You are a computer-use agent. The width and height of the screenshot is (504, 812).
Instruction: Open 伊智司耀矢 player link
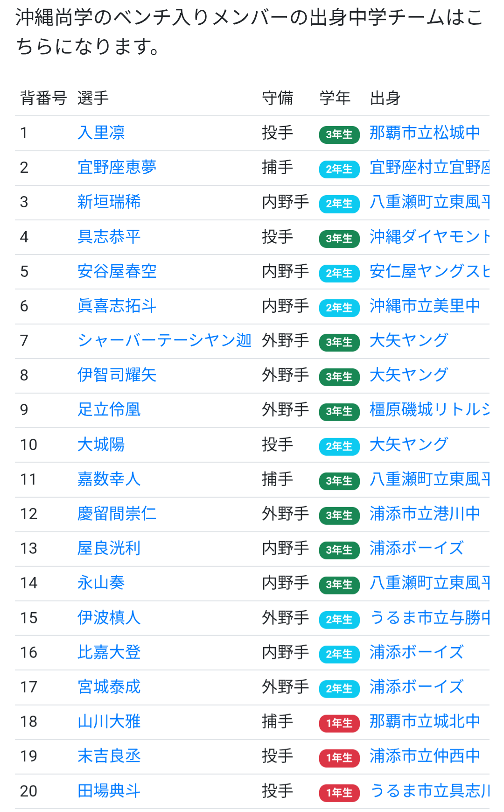(117, 375)
